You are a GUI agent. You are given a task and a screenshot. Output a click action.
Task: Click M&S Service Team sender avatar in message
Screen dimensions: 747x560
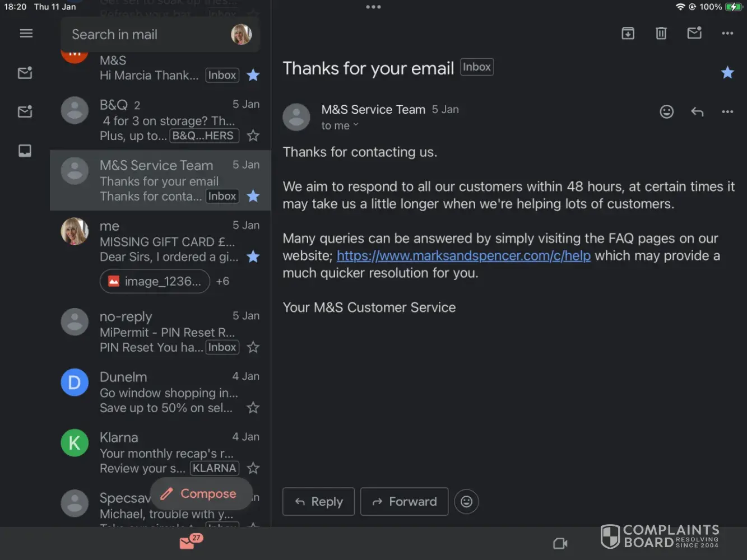pyautogui.click(x=296, y=117)
